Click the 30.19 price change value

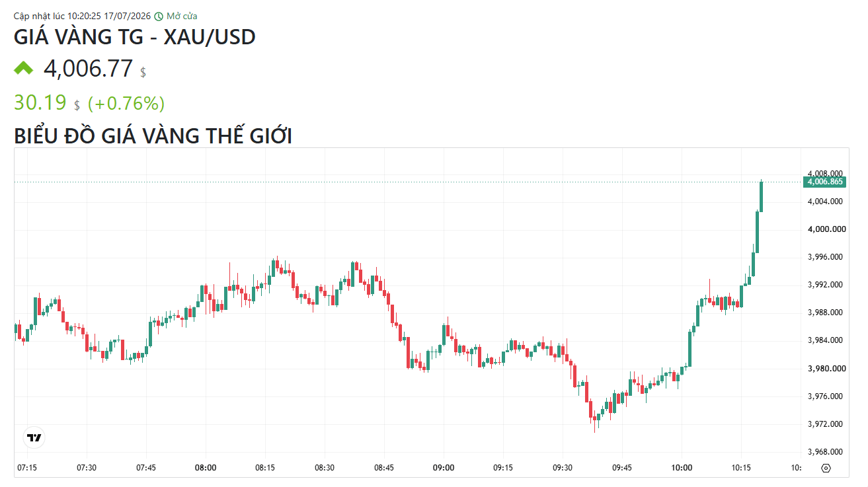[x=40, y=103]
